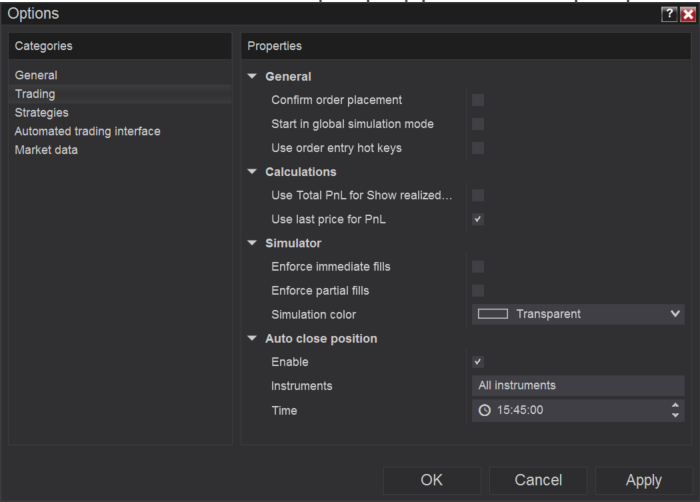
Task: Collapse Auto close position section
Action: click(x=253, y=338)
